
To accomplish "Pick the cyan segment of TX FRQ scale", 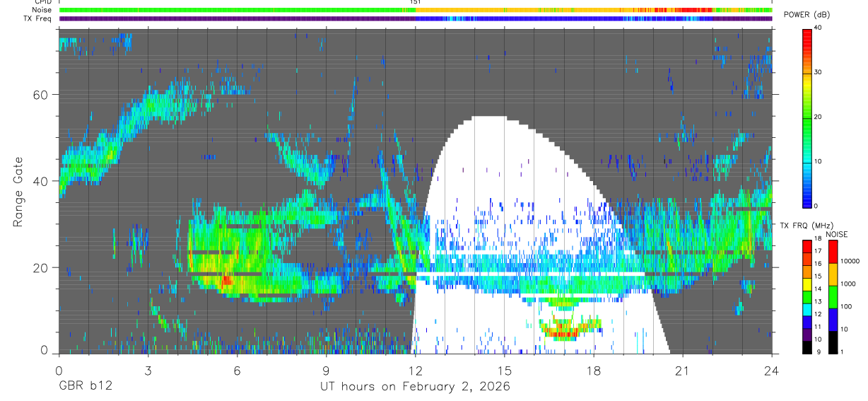I will coord(807,308).
